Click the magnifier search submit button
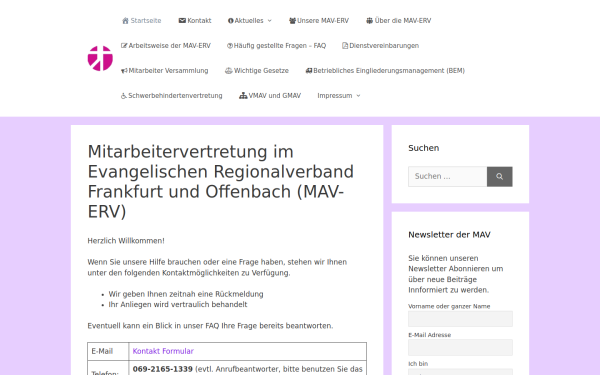This screenshot has height=375, width=600. pos(499,176)
